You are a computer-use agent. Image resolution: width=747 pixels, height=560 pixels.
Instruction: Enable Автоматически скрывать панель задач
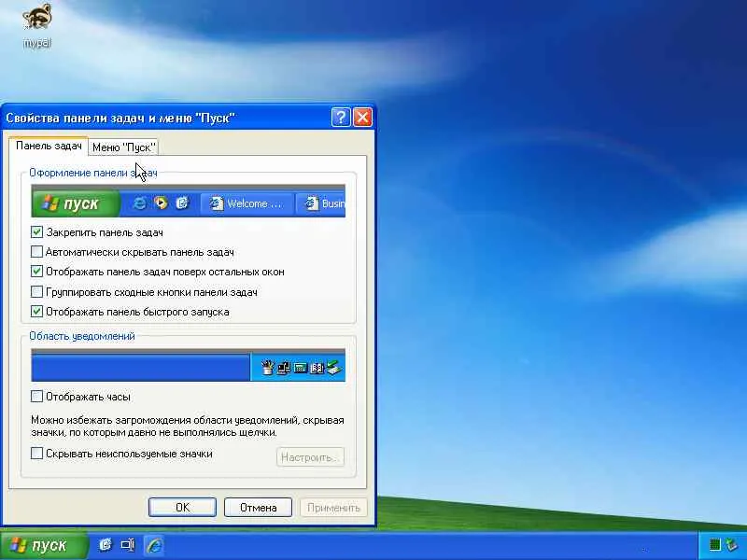coord(133,252)
